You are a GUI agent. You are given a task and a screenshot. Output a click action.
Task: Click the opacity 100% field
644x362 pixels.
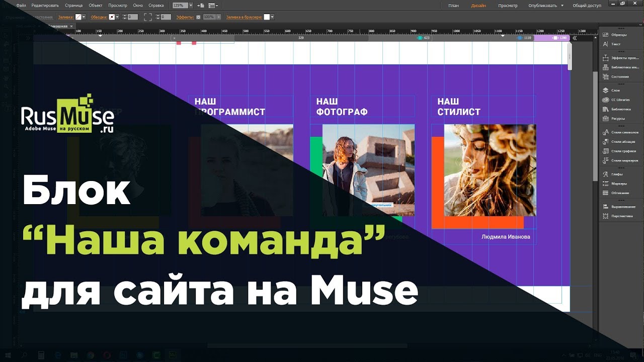[x=209, y=17]
